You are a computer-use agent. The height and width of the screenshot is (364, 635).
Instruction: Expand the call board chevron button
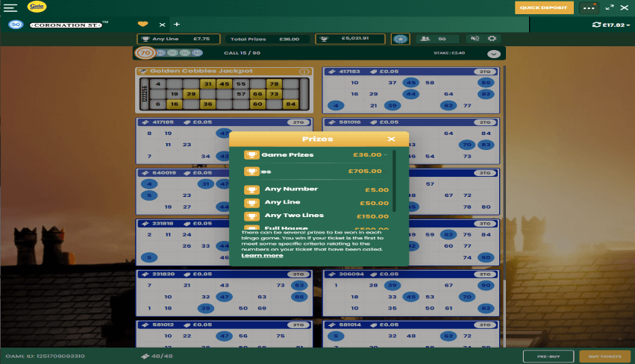pyautogui.click(x=494, y=54)
